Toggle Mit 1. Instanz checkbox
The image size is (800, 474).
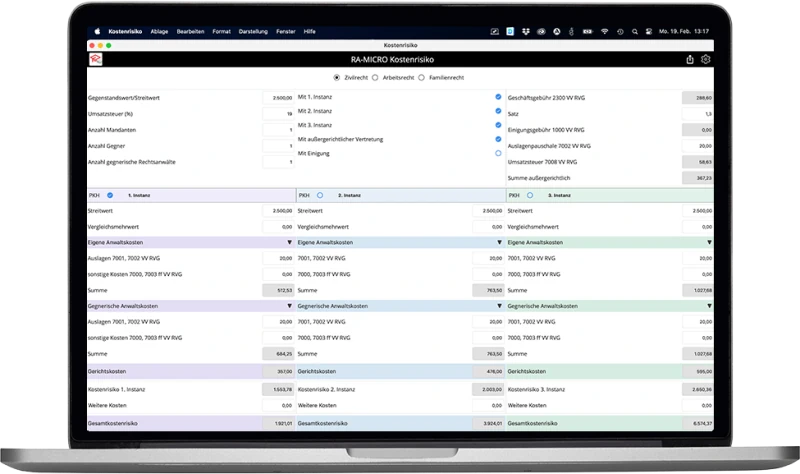coord(498,96)
